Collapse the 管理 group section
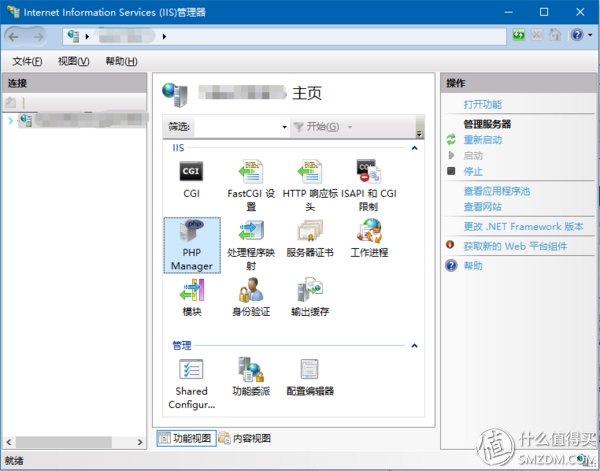Screen dimensions: 600x471 [x=414, y=346]
